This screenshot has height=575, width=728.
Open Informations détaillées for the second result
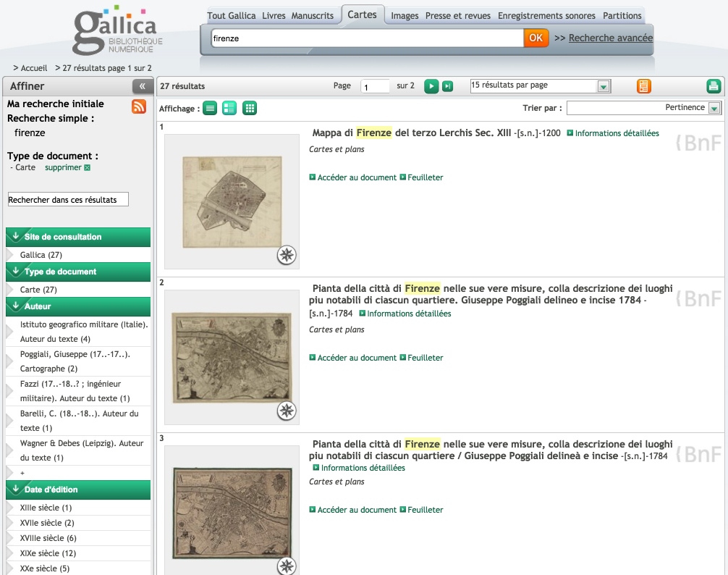click(x=405, y=314)
